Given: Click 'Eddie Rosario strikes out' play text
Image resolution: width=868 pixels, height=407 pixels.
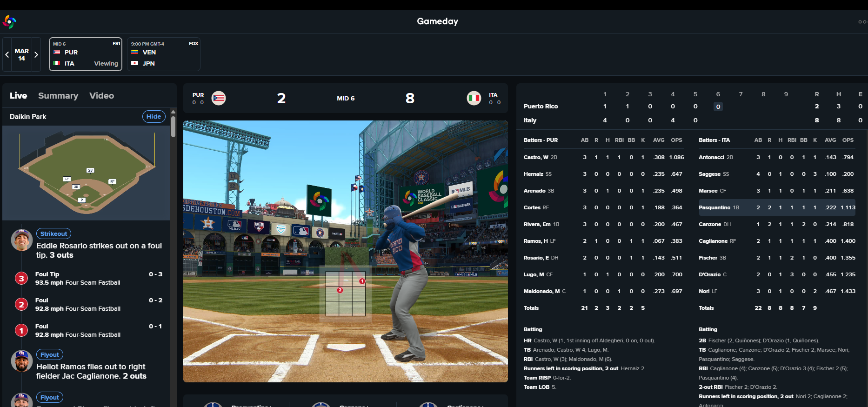Looking at the screenshot, I should coord(99,250).
